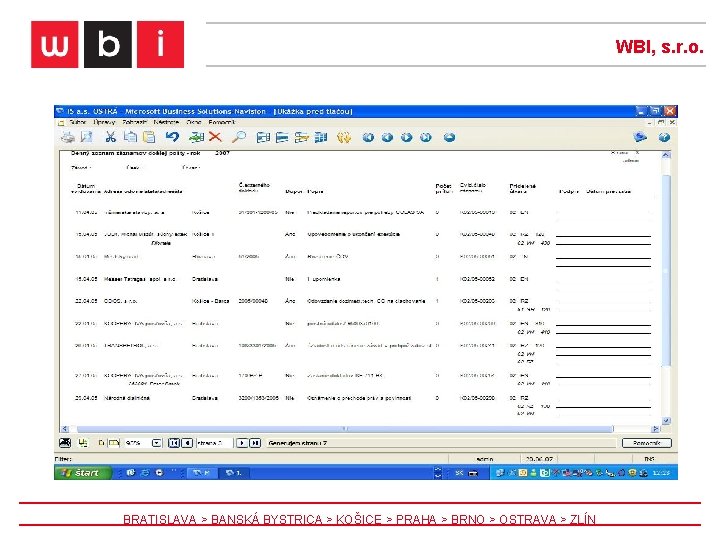Open the zoom percentage dropdown arrow

coord(157,443)
